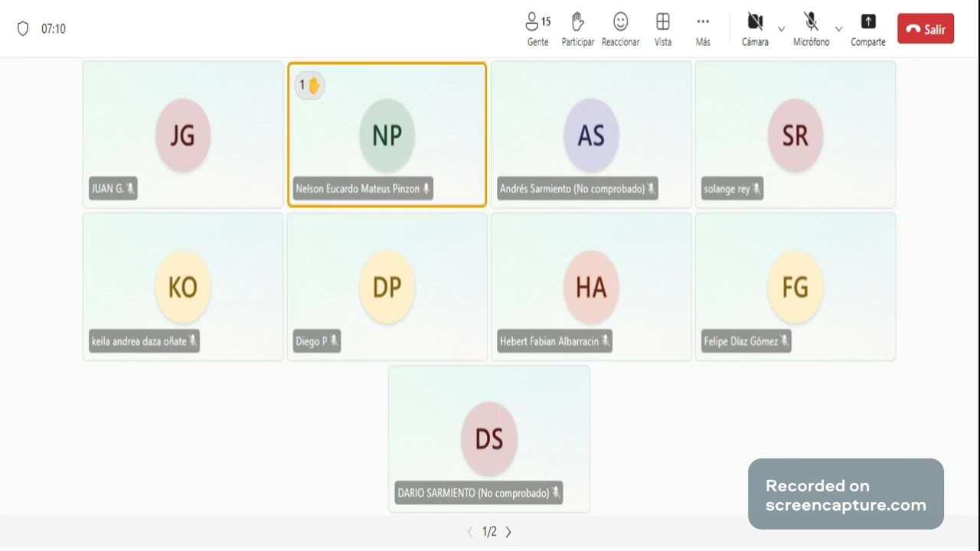Open the Gente participants panel

pyautogui.click(x=537, y=29)
